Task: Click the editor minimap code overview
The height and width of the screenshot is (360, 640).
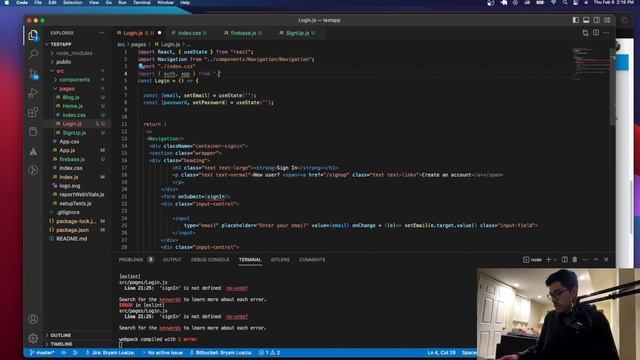Action: coord(591,63)
